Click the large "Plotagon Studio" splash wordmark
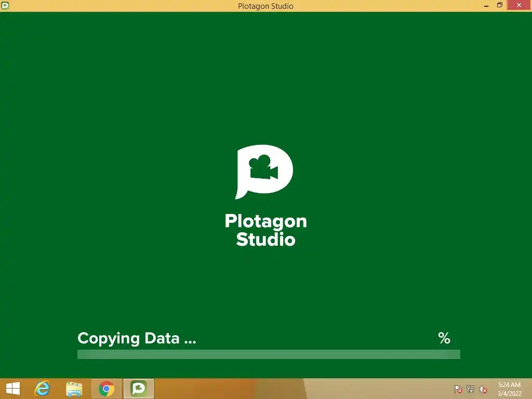Screen dimensions: 532x399 pos(265,230)
